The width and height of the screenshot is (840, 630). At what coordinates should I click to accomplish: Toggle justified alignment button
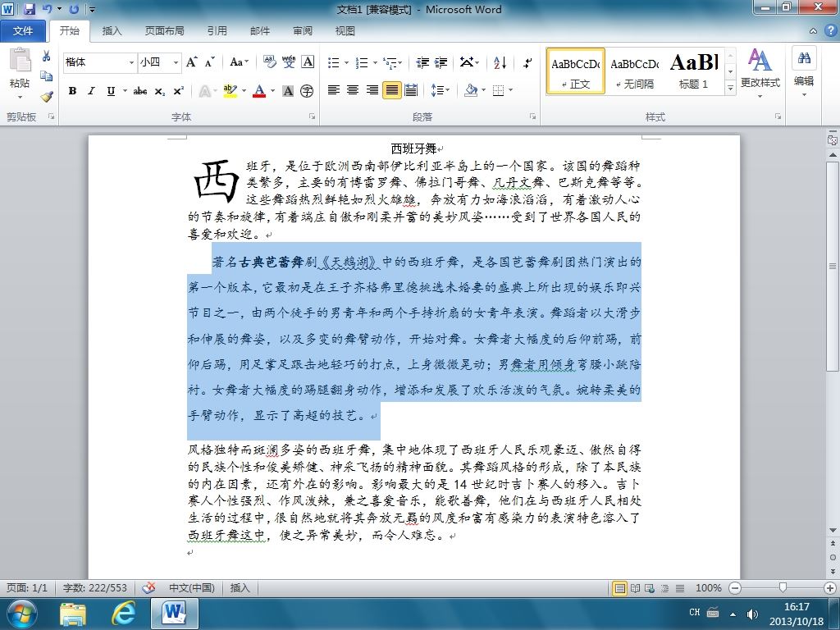coord(391,90)
